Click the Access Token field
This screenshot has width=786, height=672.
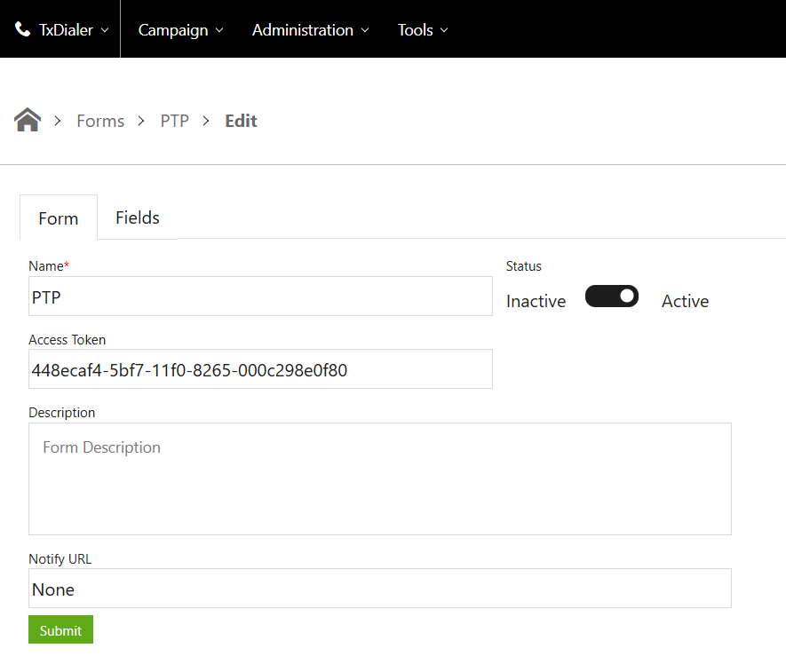click(x=260, y=368)
